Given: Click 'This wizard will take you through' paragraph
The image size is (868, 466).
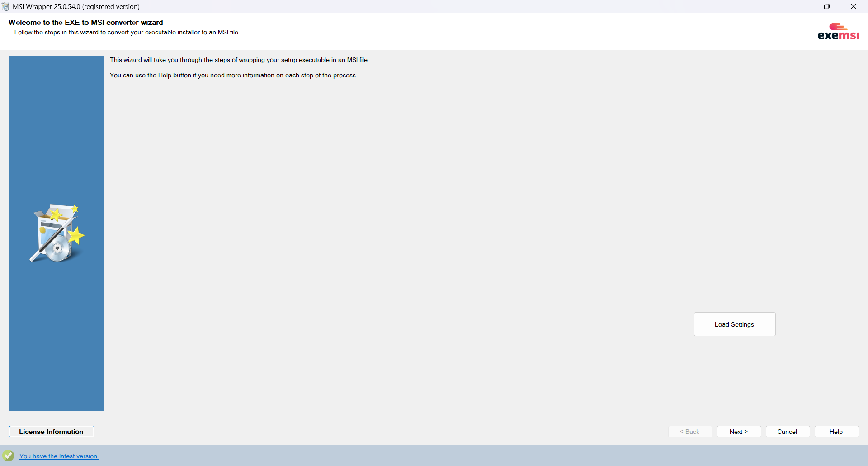Looking at the screenshot, I should [240, 60].
